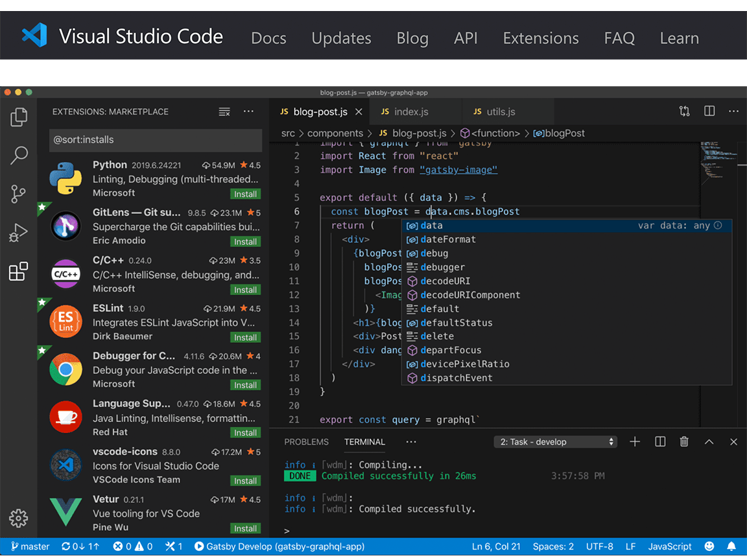The height and width of the screenshot is (560, 747).
Task: Open the Changes compare icon in the editor toolbar
Action: 685,111
